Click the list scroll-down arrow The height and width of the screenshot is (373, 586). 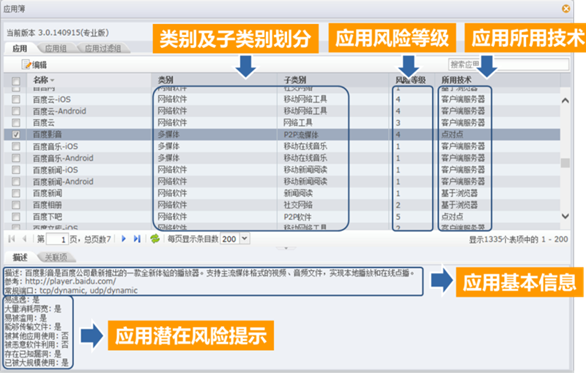[565, 216]
